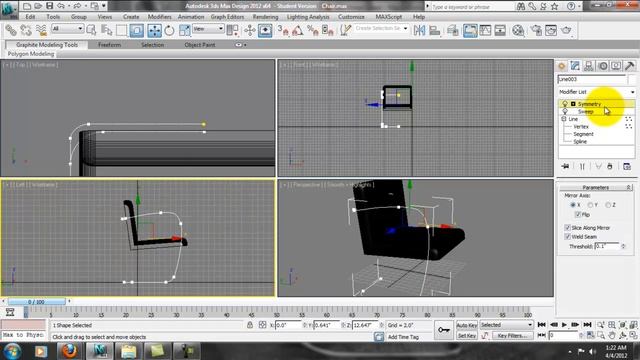Select the Unlink Selection tool

tap(26, 30)
